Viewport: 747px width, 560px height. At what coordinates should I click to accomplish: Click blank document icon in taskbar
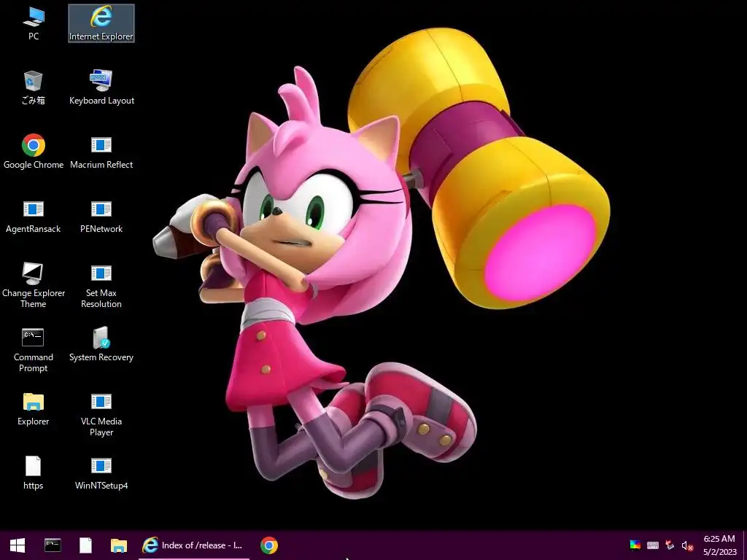click(86, 545)
